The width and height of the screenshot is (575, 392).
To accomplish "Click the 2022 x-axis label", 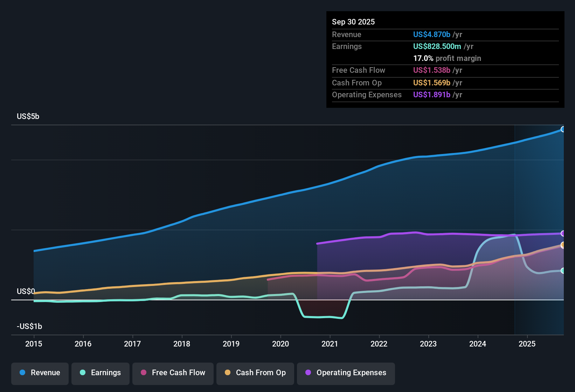I will point(379,344).
